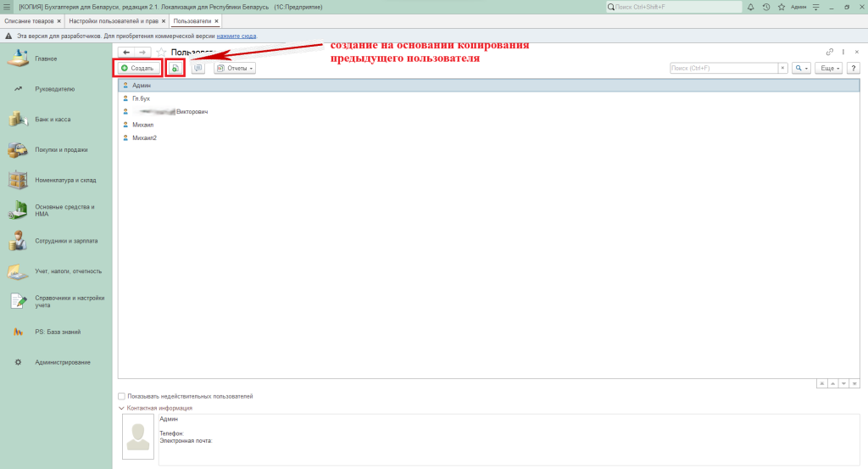
Task: Copy the page link via chain icon
Action: 830,53
